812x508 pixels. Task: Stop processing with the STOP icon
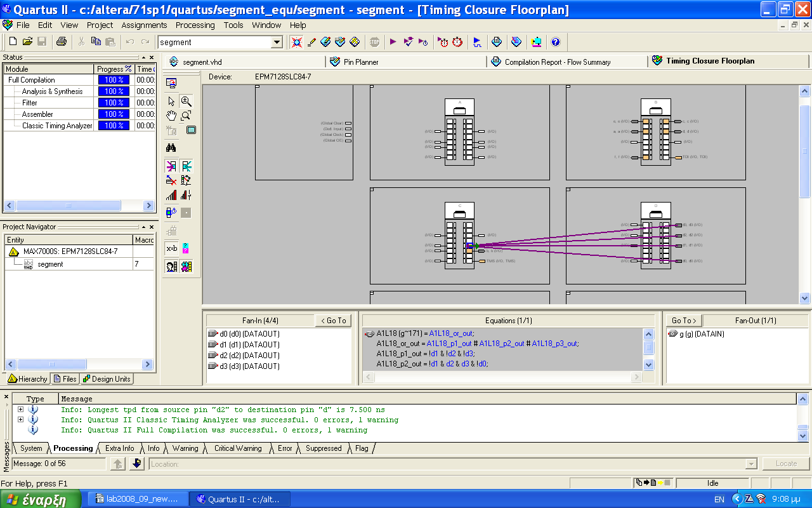374,42
